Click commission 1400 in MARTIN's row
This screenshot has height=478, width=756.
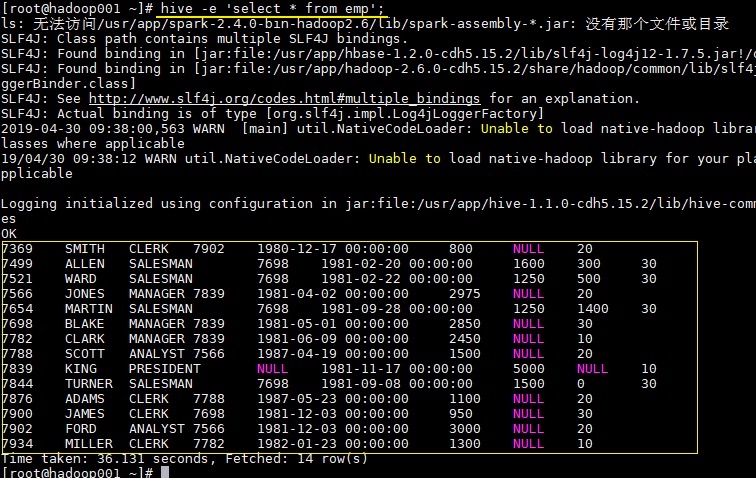coord(593,309)
